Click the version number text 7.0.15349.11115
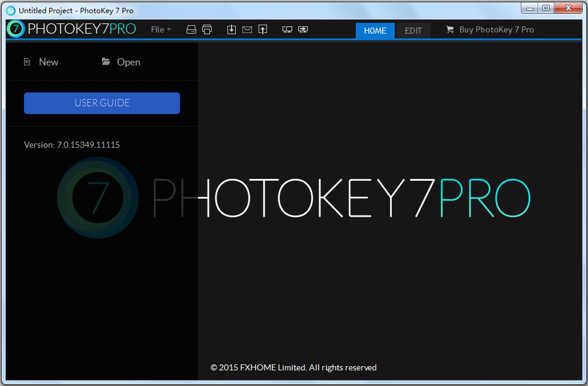Image resolution: width=588 pixels, height=386 pixels. (88, 145)
